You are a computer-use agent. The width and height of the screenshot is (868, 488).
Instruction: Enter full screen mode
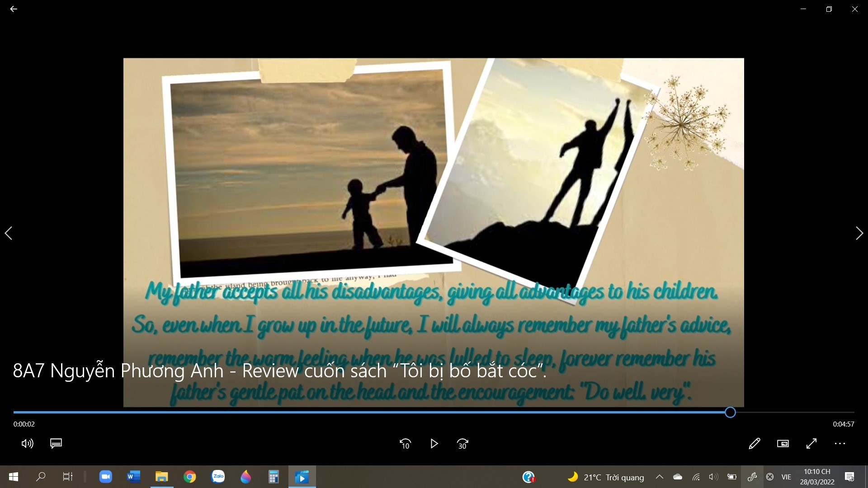[x=811, y=444]
